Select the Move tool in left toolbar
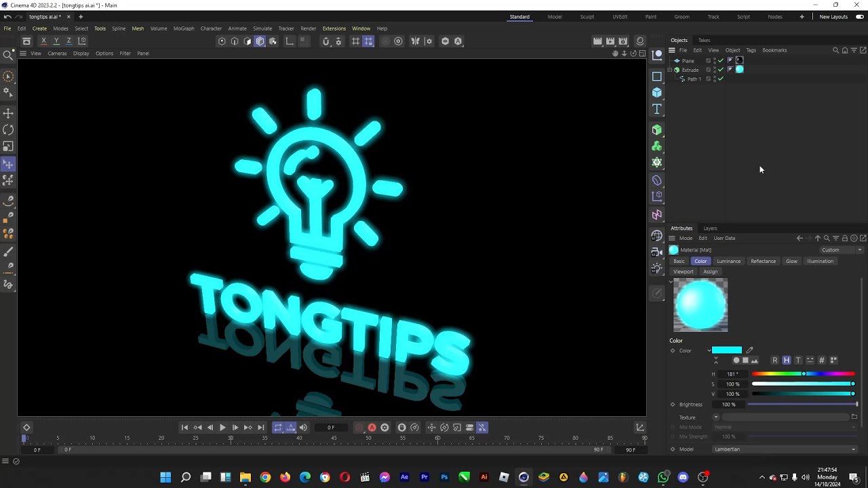This screenshot has height=488, width=868. pos(8,113)
